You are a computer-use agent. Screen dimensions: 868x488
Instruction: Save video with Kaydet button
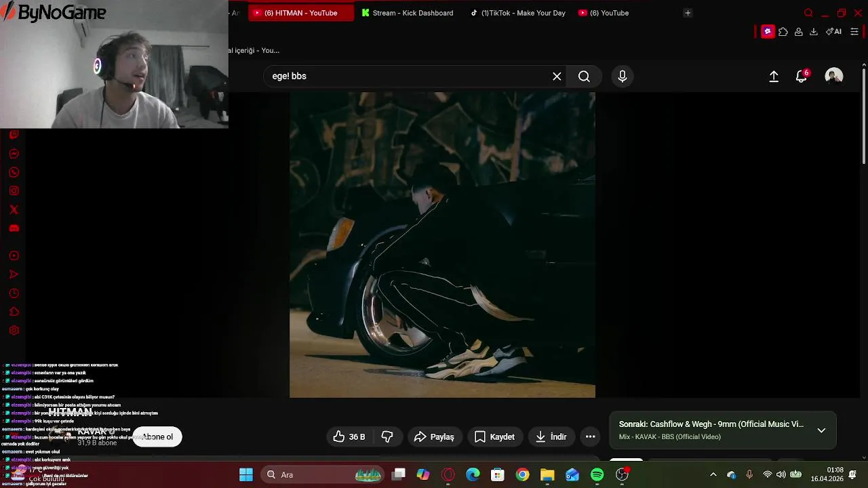[495, 437]
